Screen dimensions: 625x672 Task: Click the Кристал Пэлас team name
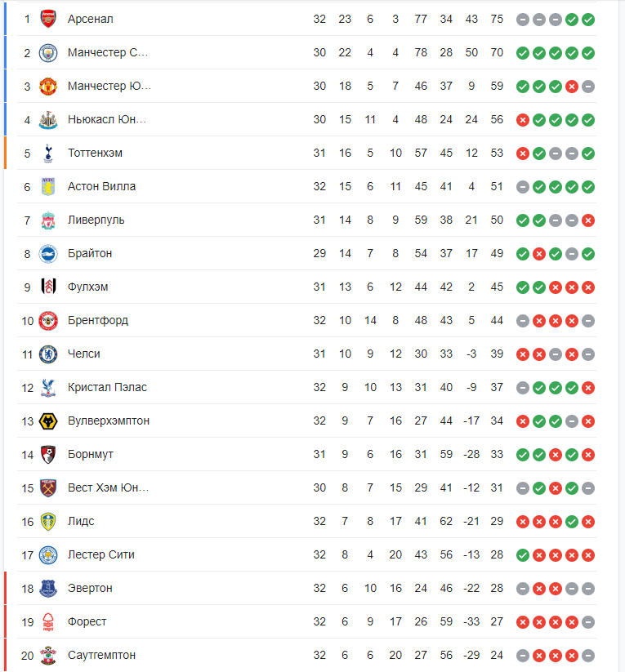click(x=107, y=387)
